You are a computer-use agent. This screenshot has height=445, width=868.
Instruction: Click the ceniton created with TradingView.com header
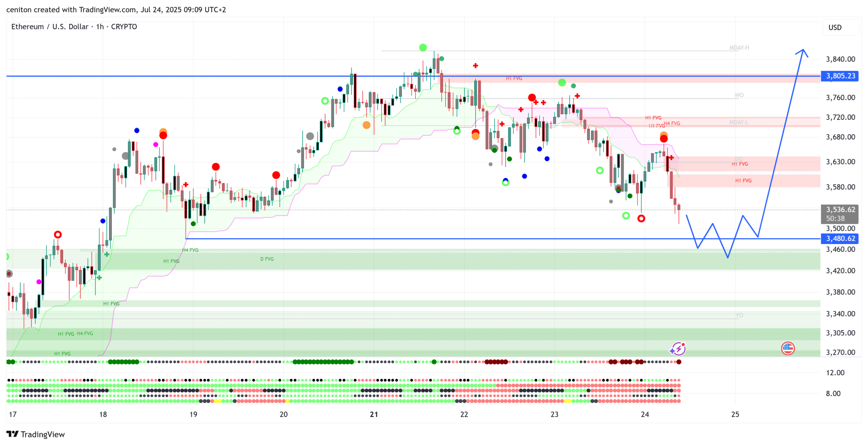116,10
